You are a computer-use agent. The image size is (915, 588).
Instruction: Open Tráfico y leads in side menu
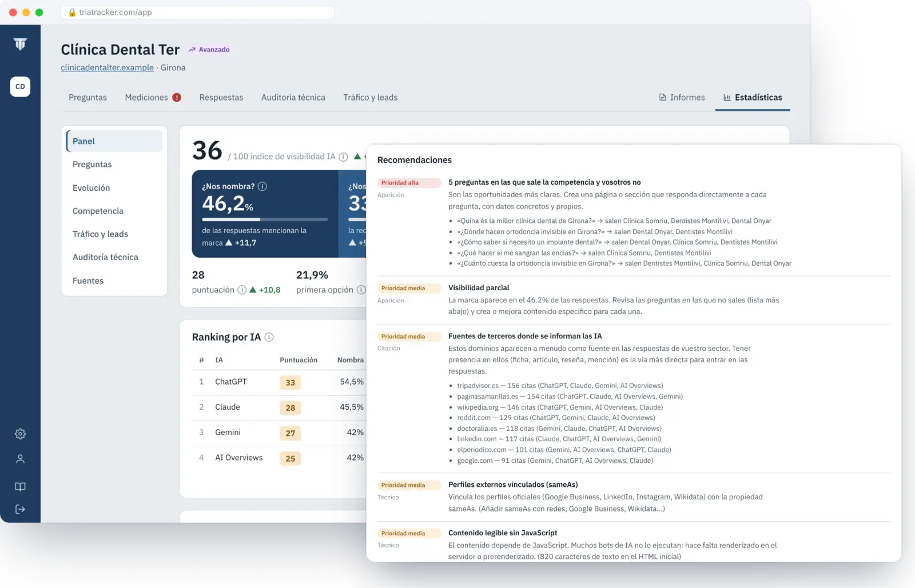click(x=100, y=234)
